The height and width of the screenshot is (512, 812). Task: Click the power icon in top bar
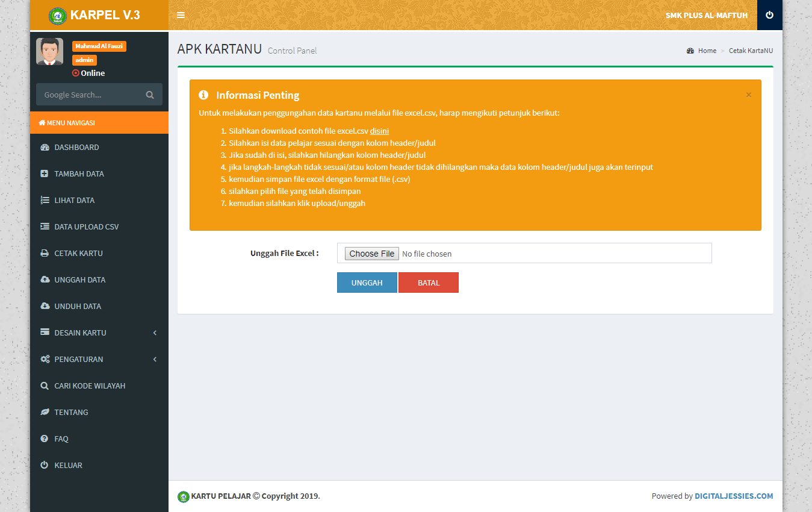pyautogui.click(x=769, y=15)
